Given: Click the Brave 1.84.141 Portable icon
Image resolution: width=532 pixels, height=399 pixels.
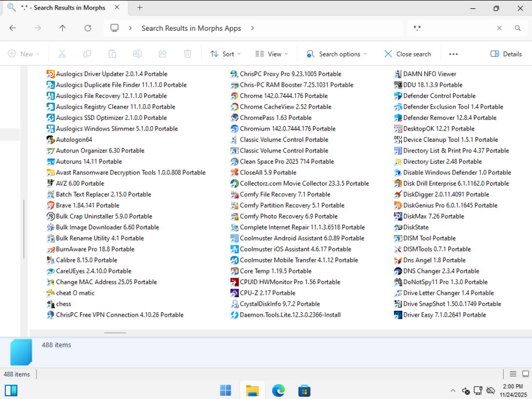Looking at the screenshot, I should [51, 206].
